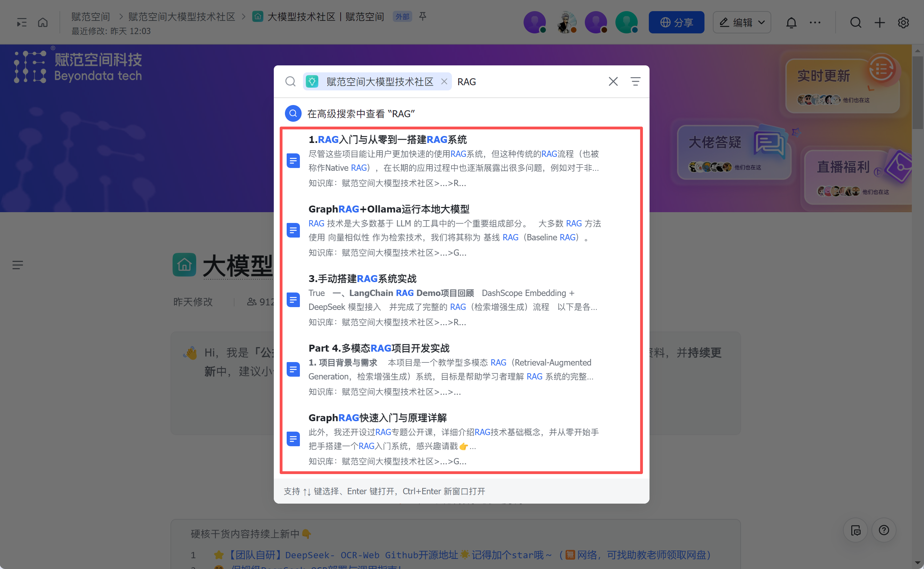
Task: Click the third collaborator avatar, purple
Action: (596, 23)
